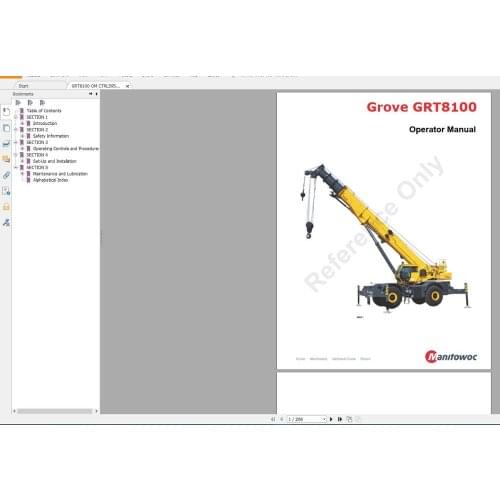Click the bookmark panel horizontal scrollbar thumb
The image size is (500, 500).
coord(55,411)
